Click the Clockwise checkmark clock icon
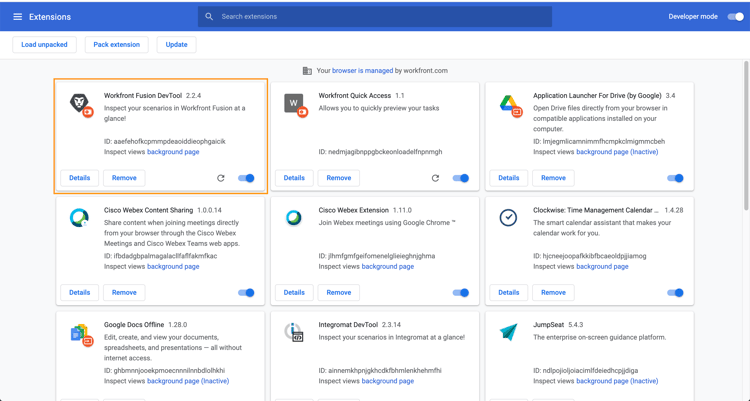The image size is (750, 401). (x=508, y=218)
